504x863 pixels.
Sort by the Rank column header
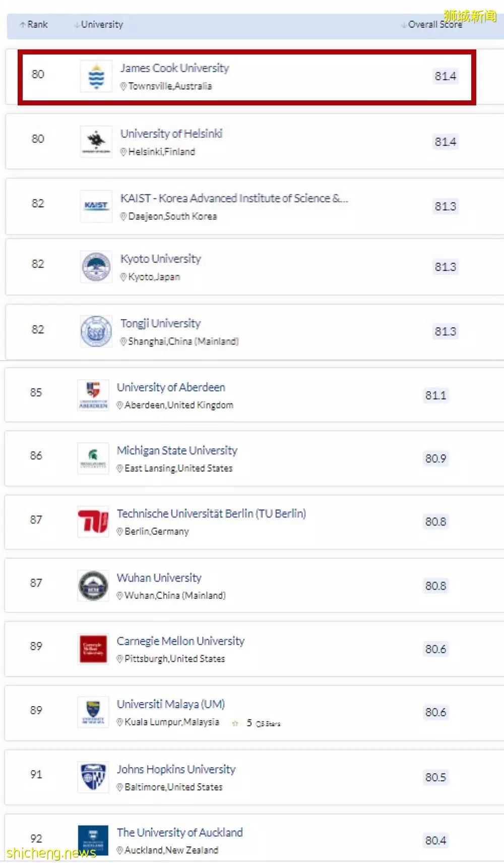pos(34,24)
